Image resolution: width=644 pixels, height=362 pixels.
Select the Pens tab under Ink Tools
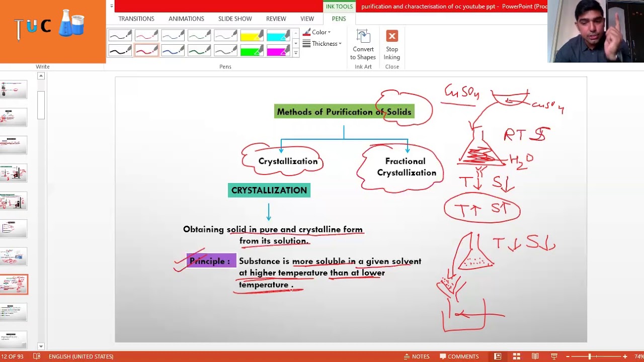339,19
